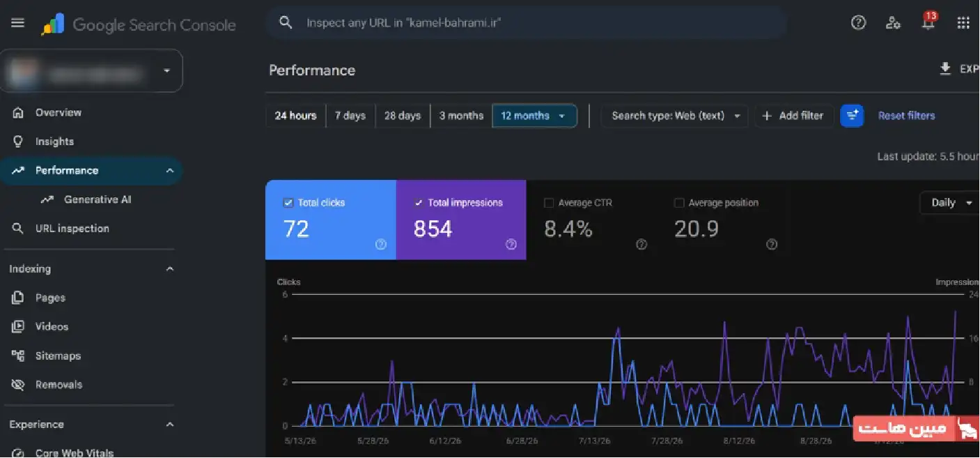Open the Daily granularity dropdown
Viewport: 980px width, 458px height.
(951, 203)
